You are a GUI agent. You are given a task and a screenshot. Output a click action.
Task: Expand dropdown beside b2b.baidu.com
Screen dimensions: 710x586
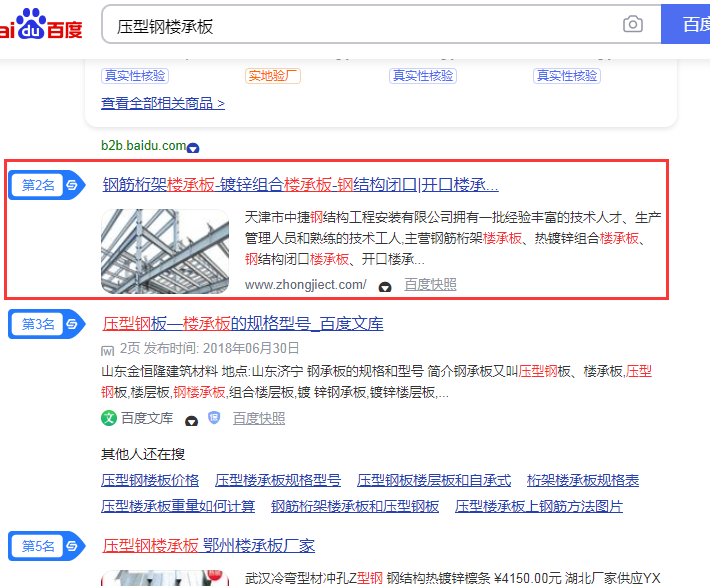[x=193, y=148]
